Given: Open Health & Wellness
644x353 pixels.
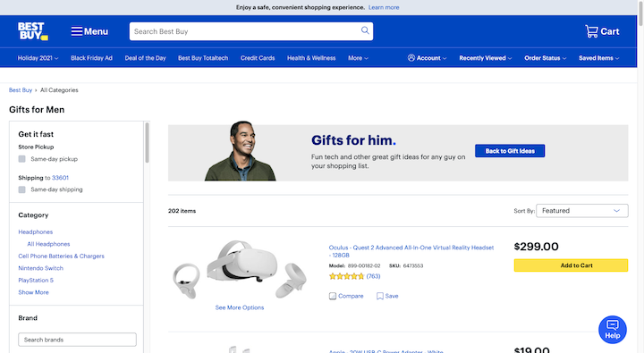Looking at the screenshot, I should coord(311,58).
